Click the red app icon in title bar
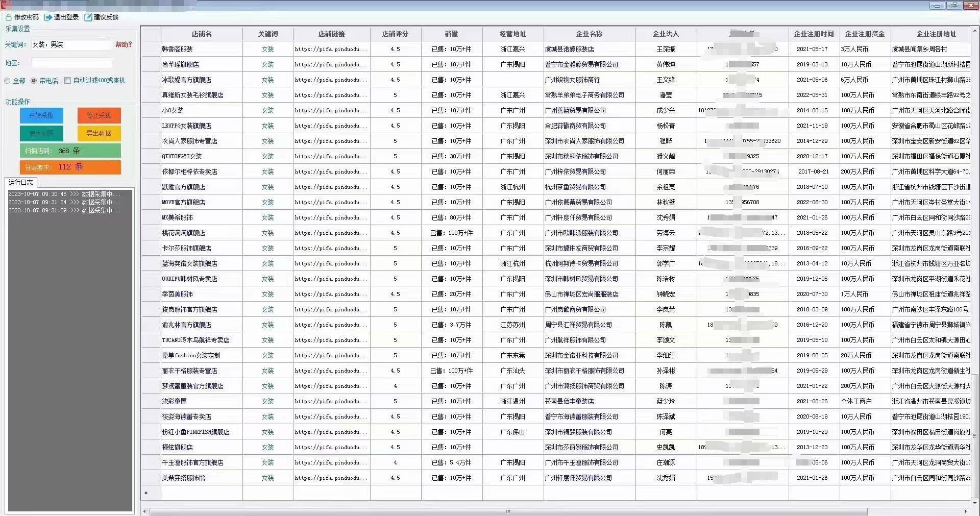The width and height of the screenshot is (980, 516). pos(4,5)
